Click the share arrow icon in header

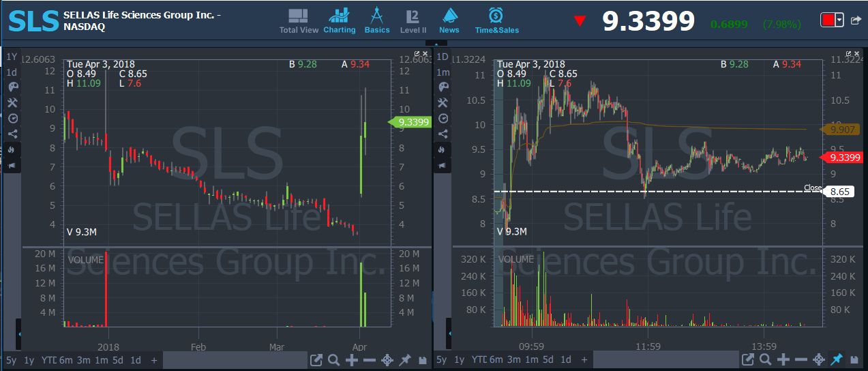click(x=856, y=20)
